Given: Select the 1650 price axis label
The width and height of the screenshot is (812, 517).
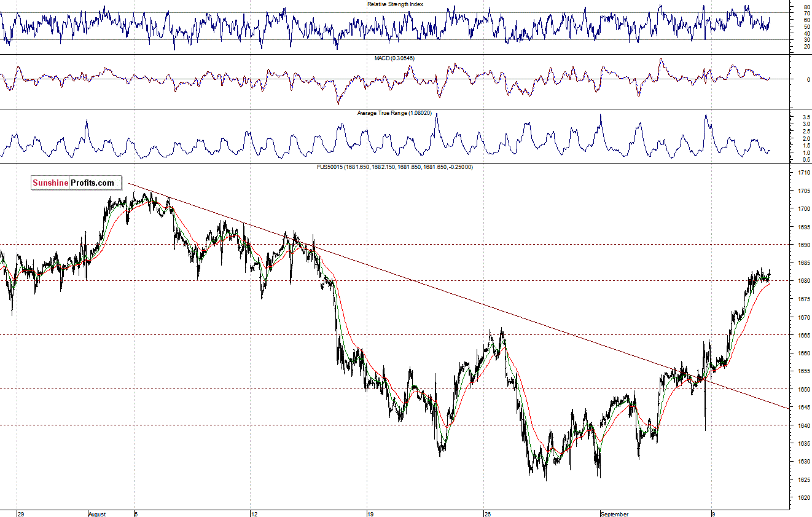Looking at the screenshot, I should 803,390.
